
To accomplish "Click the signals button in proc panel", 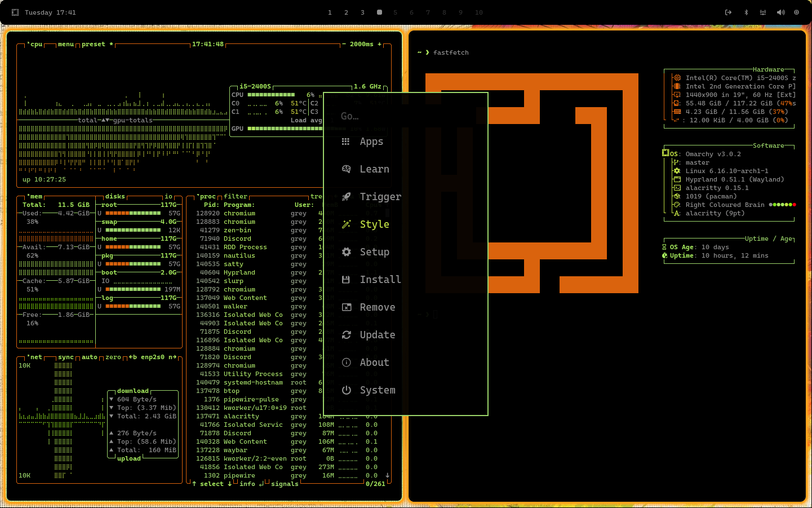I will tap(285, 484).
